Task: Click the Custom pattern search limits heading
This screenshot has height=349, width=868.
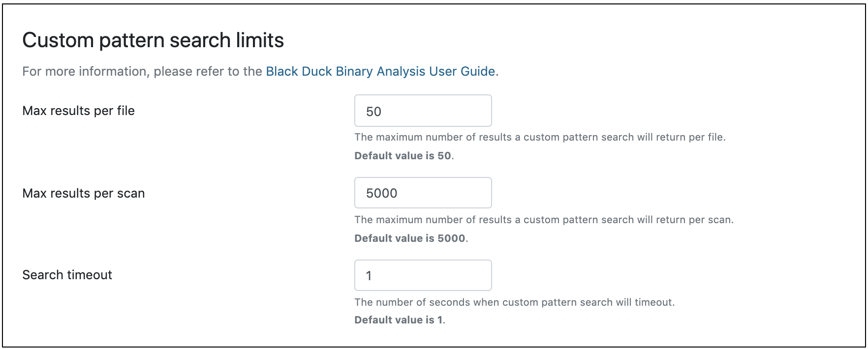Action: (x=153, y=40)
